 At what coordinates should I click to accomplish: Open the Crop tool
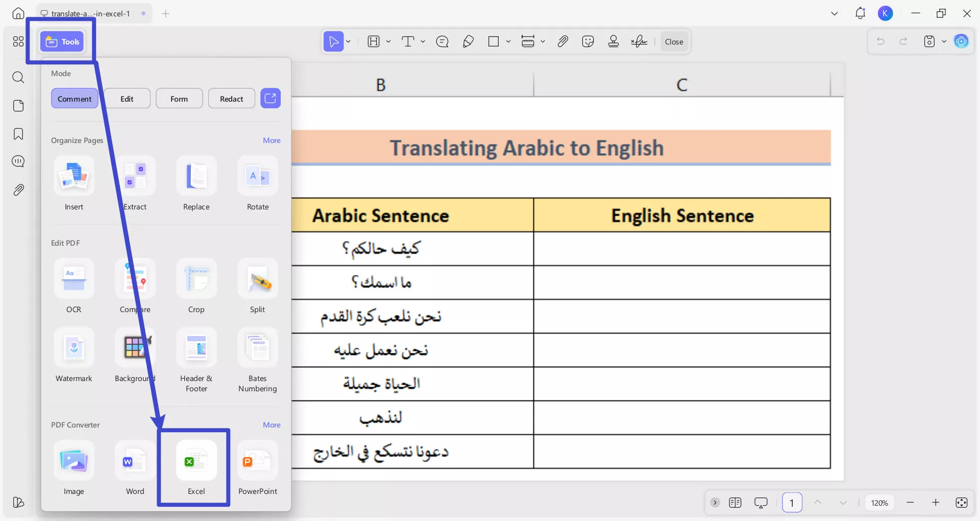pyautogui.click(x=197, y=286)
